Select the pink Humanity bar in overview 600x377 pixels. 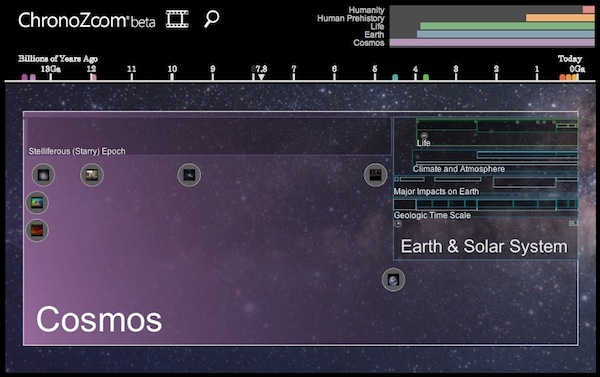click(589, 10)
